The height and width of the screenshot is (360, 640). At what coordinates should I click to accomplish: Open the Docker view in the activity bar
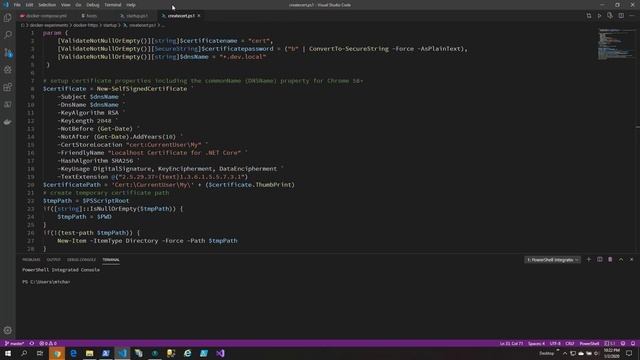8,122
